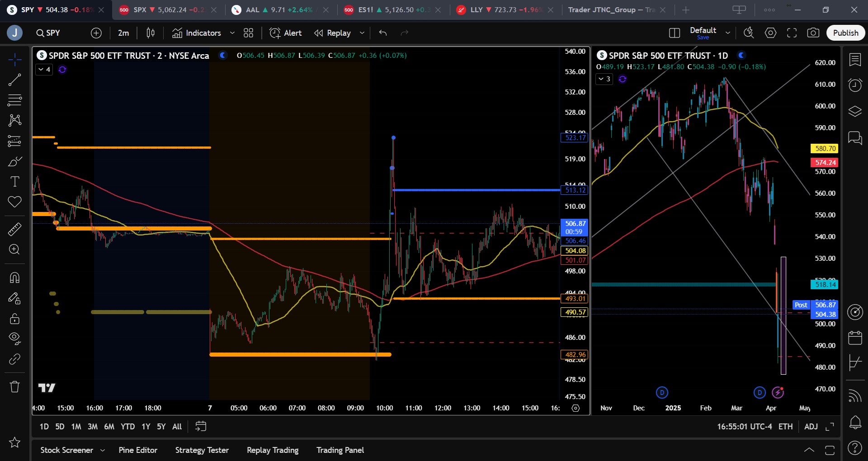Click the link drawings chain icon
The width and height of the screenshot is (868, 461).
[x=14, y=359]
